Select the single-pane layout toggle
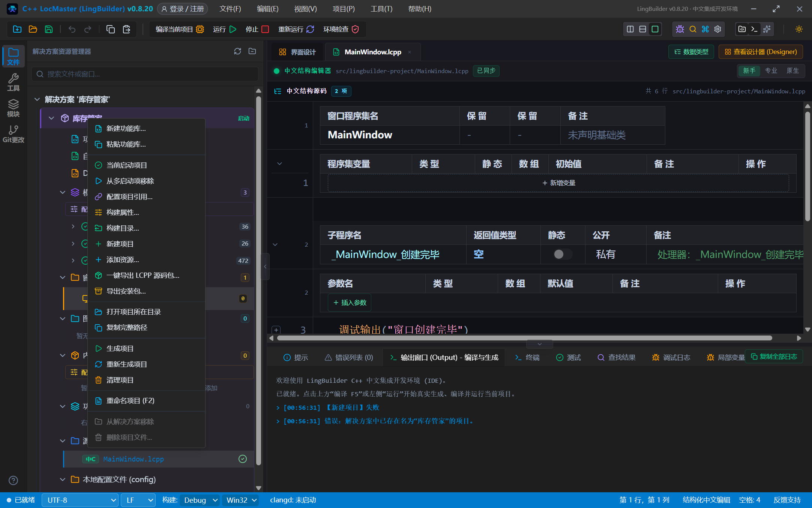Screen dimensions: 812x508 point(655,29)
